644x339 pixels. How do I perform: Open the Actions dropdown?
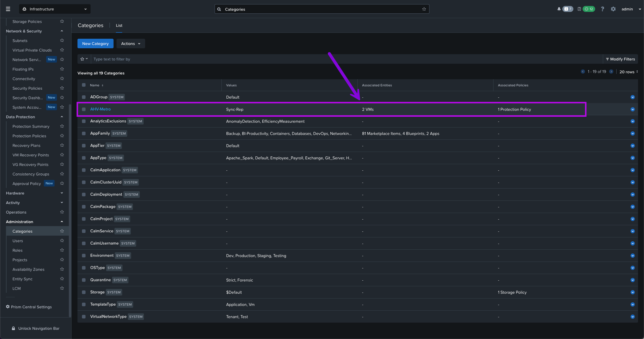tap(131, 43)
